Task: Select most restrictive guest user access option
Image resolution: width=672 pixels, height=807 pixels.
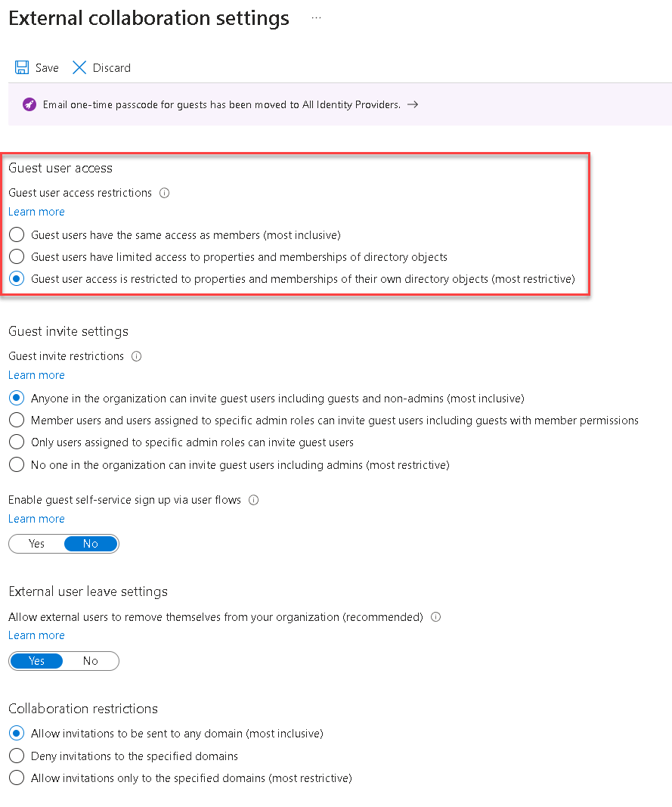Action: coord(17,278)
